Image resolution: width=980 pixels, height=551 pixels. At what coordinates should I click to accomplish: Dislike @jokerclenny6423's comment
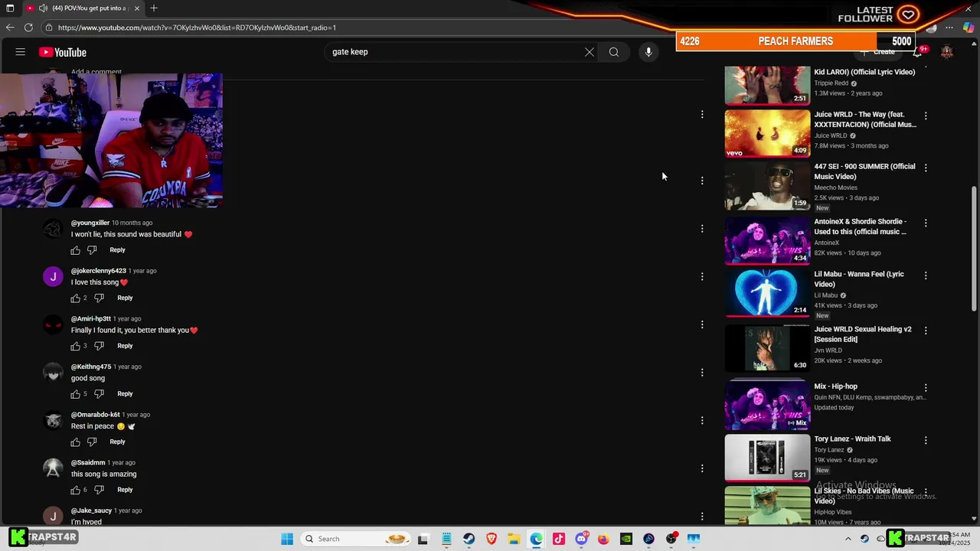tap(99, 298)
